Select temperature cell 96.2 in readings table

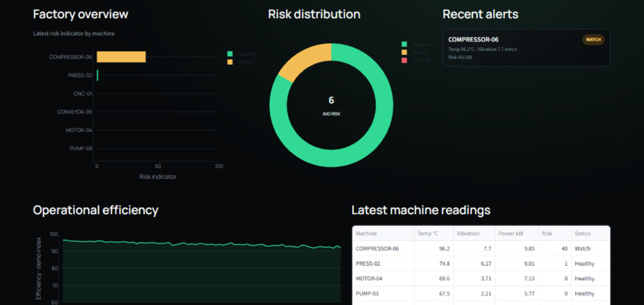434,248
